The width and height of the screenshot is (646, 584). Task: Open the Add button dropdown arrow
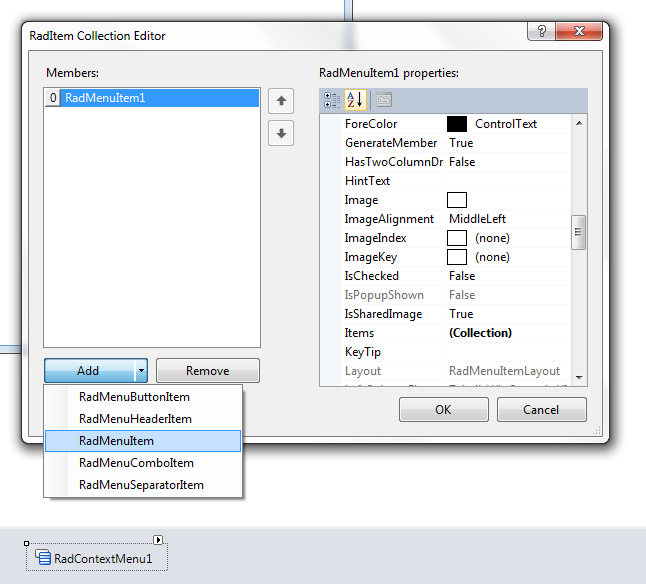141,370
